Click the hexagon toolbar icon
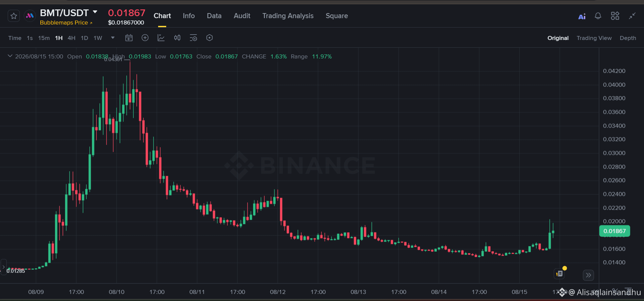 pos(210,38)
